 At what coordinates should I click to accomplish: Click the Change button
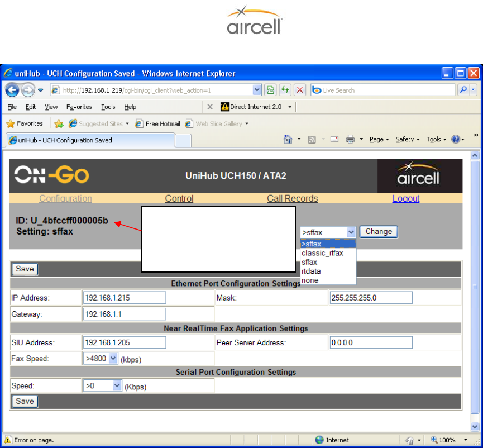[379, 232]
